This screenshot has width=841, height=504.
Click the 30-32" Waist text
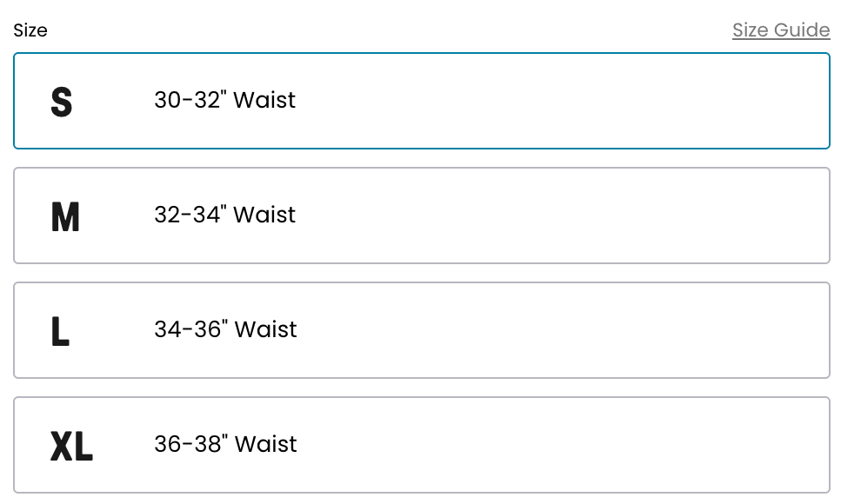[224, 101]
